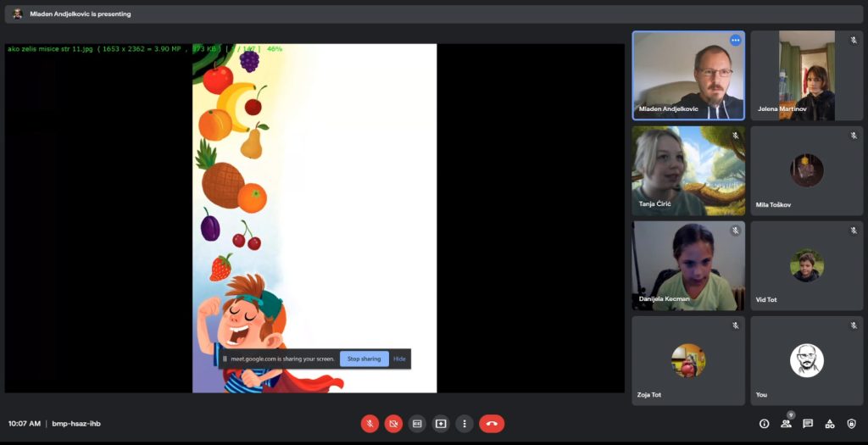
Task: Click muted mic icon on Tanja Ćirić's tile
Action: (x=735, y=136)
